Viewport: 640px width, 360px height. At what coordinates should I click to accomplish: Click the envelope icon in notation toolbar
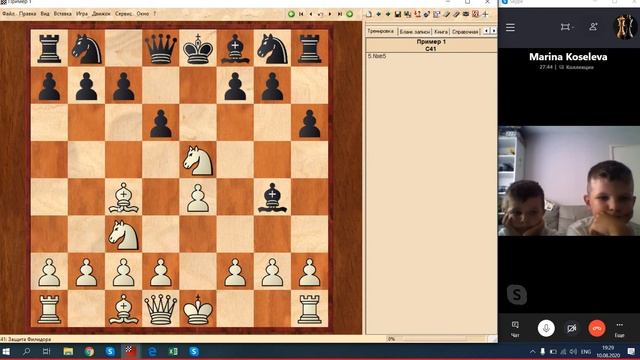pyautogui.click(x=466, y=14)
